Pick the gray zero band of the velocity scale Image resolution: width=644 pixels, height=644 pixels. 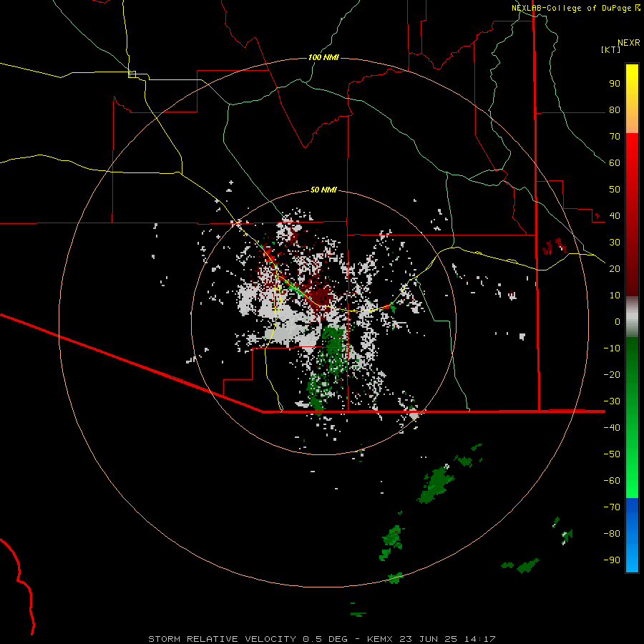632,317
